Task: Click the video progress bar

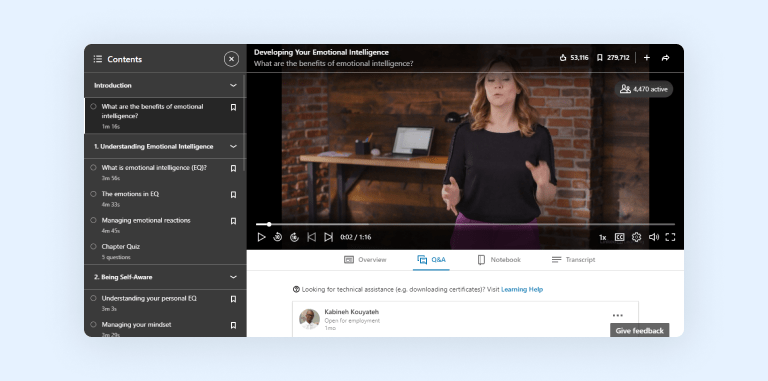Action: tap(465, 224)
